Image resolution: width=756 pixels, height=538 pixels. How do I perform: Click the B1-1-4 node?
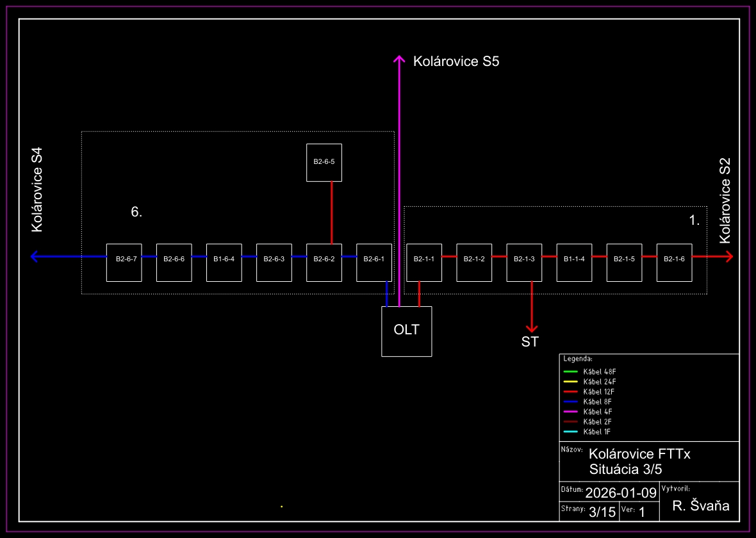point(573,263)
